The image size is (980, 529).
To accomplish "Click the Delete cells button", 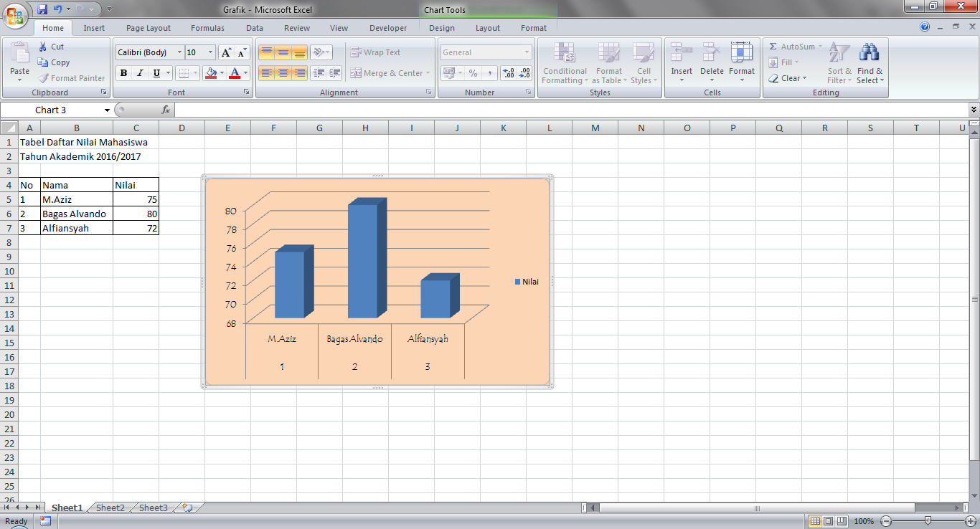I will coord(712,63).
